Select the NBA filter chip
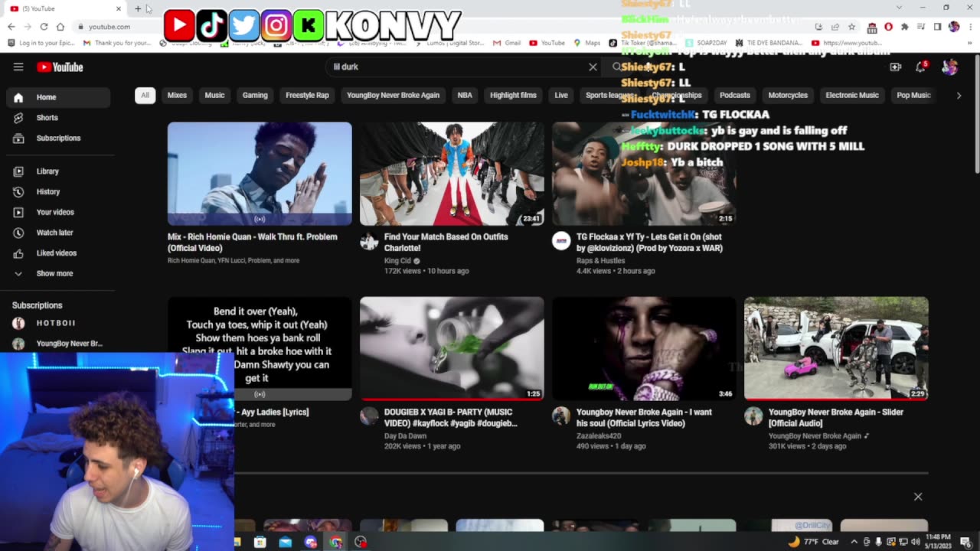 [465, 95]
